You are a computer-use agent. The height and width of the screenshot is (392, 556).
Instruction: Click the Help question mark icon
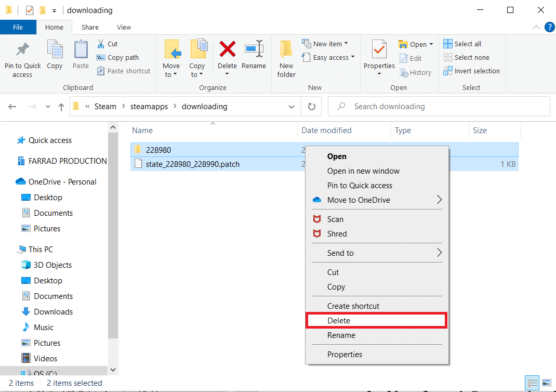tap(549, 28)
